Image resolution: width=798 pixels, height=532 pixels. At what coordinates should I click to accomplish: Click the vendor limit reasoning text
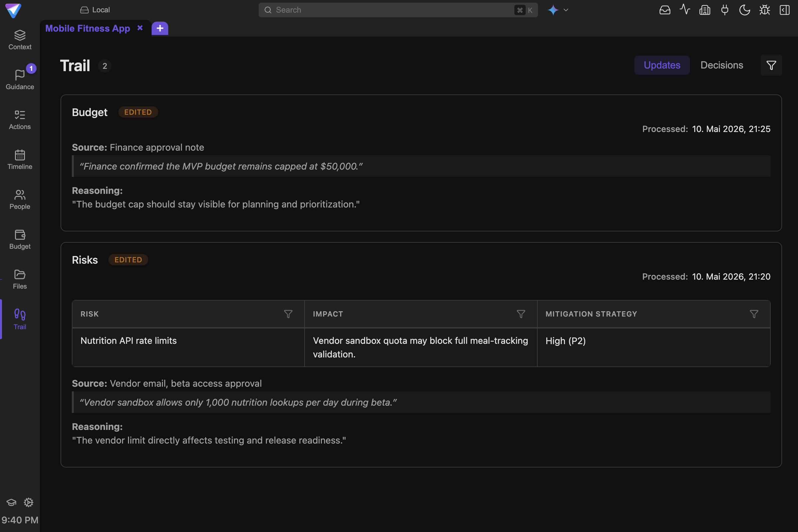coord(209,440)
